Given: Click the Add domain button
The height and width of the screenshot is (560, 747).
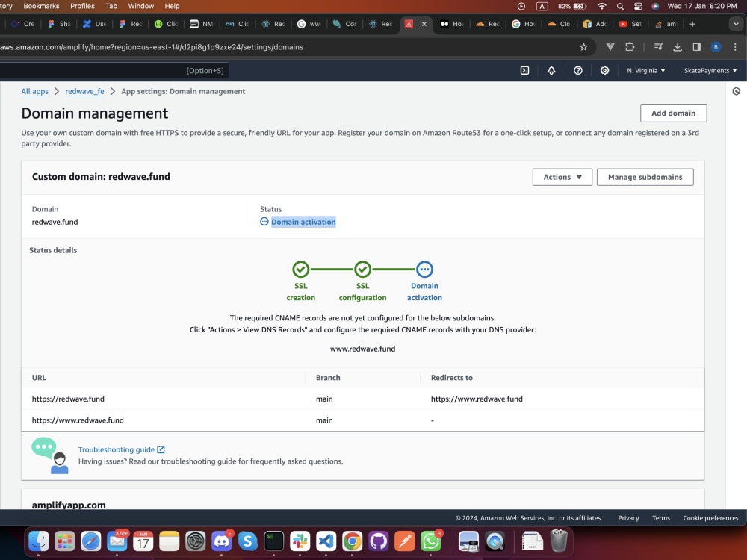Looking at the screenshot, I should (x=673, y=113).
